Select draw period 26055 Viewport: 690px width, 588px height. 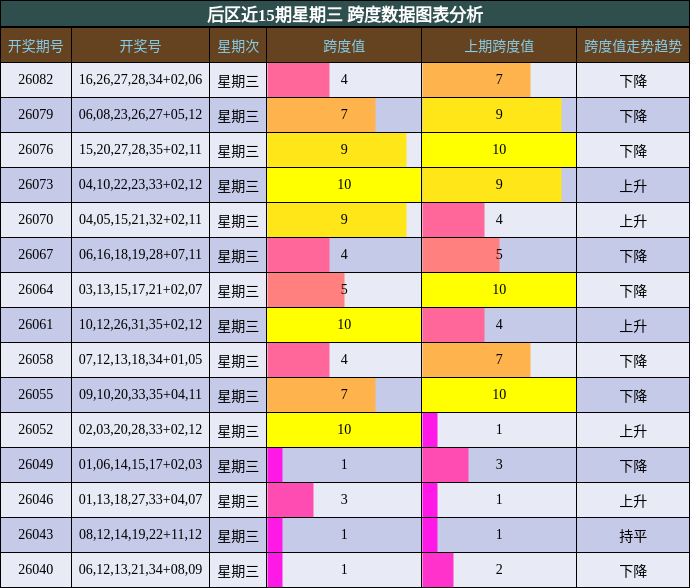coord(36,395)
